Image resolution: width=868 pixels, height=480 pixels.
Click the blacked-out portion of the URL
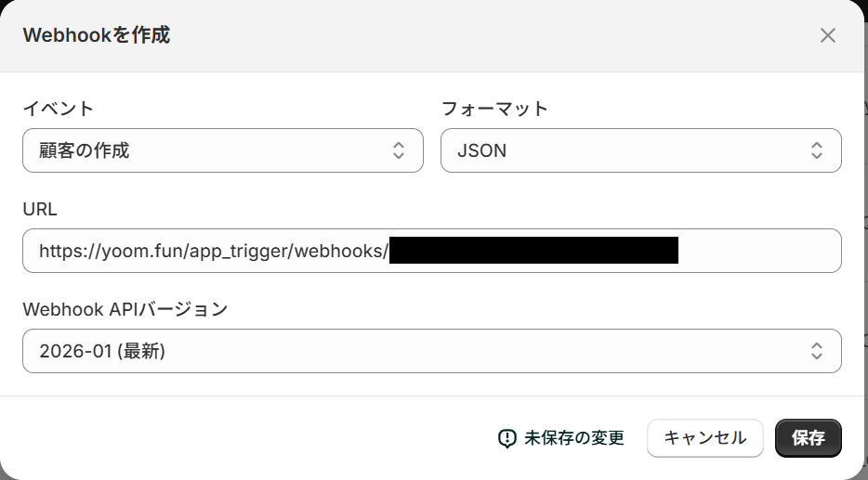click(x=533, y=251)
